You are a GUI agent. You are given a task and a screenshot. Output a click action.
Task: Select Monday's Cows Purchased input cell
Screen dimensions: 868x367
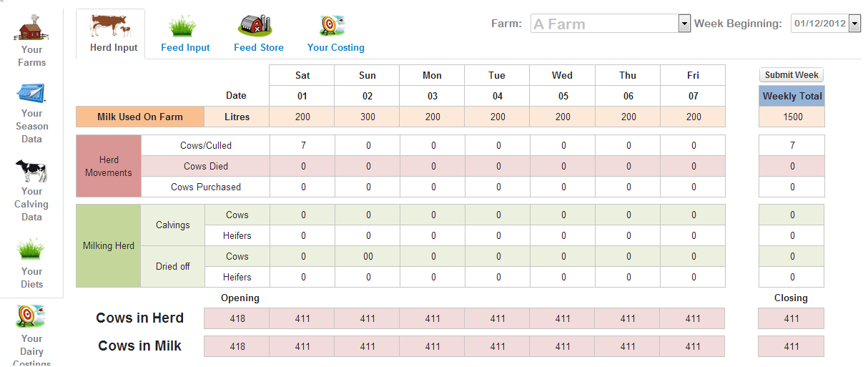click(433, 187)
